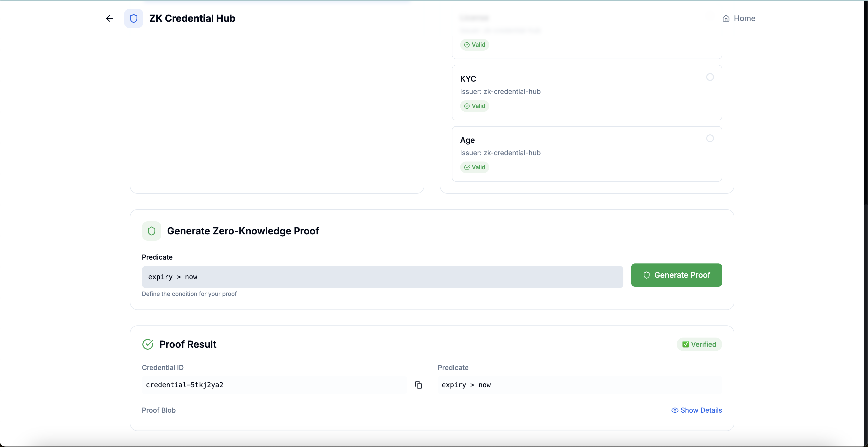Screen dimensions: 868x447
Task: Click the blue shield logo icon
Action: point(133,18)
